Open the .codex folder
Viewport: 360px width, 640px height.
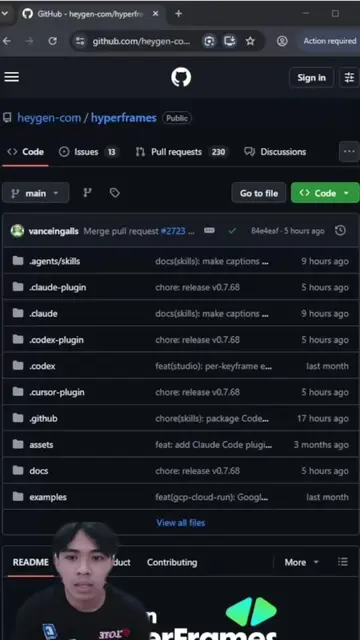(x=42, y=366)
